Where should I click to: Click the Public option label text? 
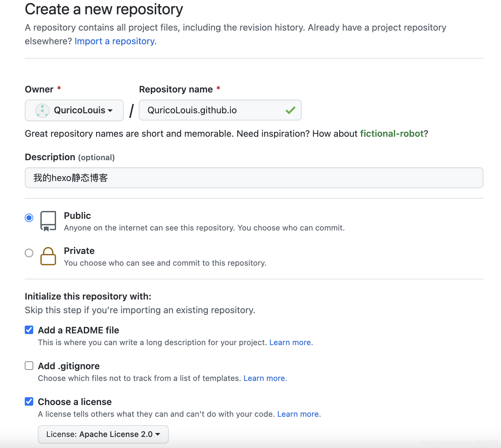tap(77, 216)
